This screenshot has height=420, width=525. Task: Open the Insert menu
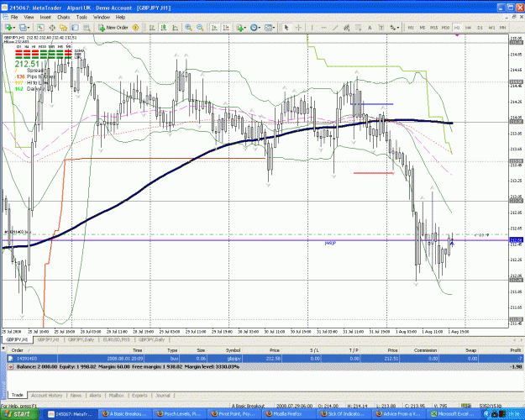45,17
